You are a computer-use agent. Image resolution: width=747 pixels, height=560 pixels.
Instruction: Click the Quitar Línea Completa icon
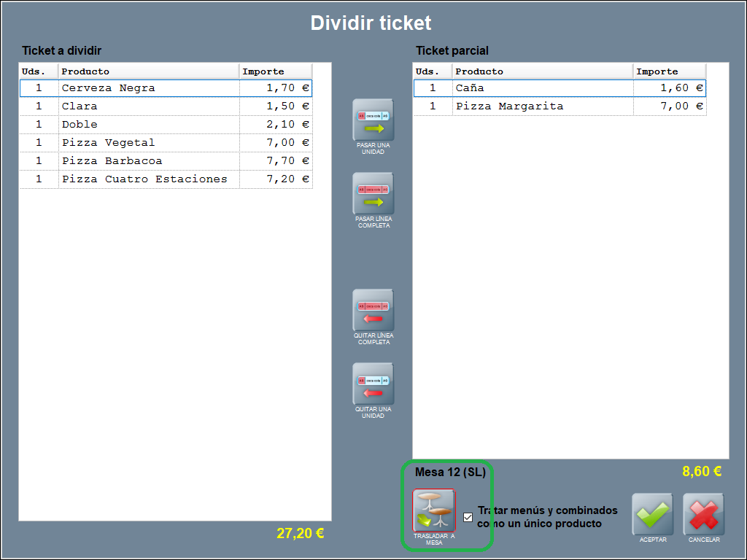[373, 310]
